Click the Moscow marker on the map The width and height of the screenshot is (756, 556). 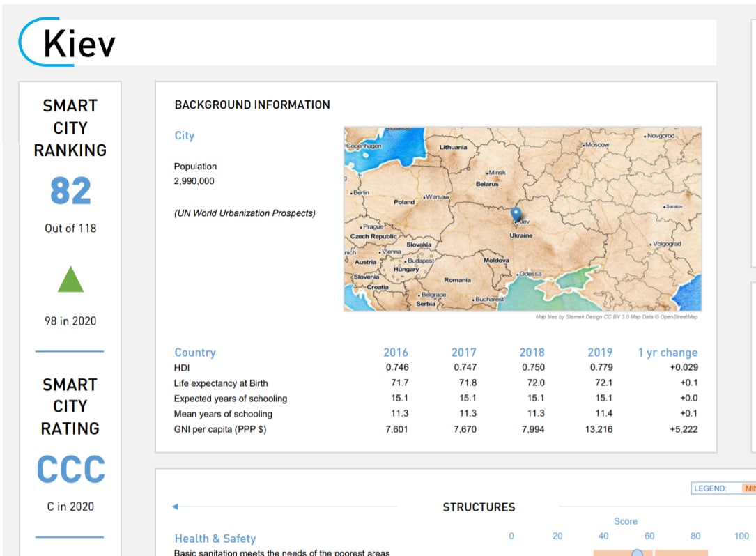tap(585, 144)
